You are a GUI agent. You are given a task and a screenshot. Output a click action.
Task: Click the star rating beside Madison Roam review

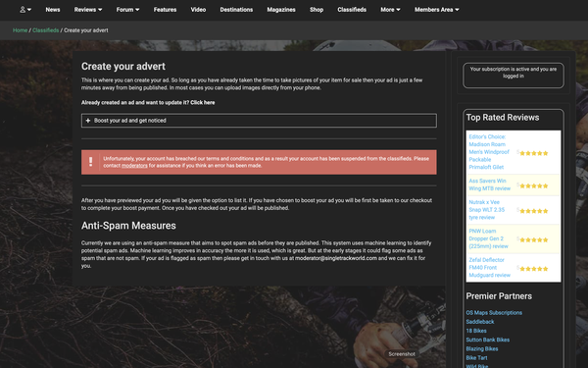[x=534, y=153]
